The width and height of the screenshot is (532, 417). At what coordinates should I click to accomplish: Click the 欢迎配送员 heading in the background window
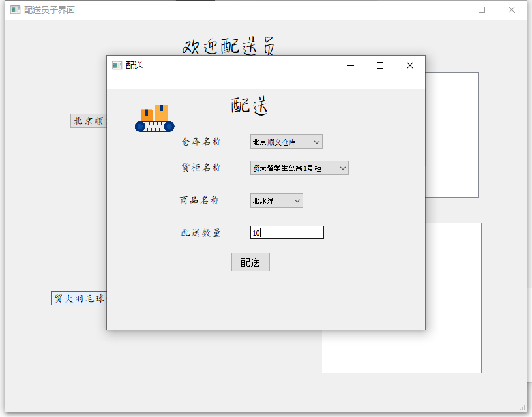[229, 46]
